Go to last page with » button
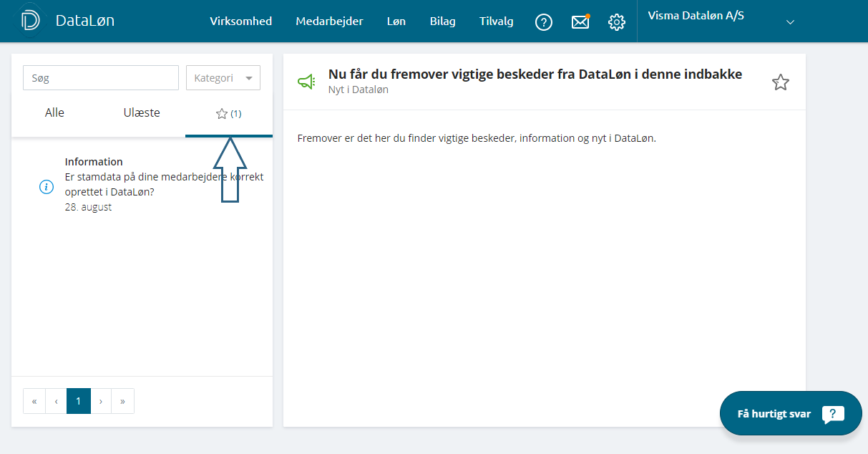 (x=123, y=401)
